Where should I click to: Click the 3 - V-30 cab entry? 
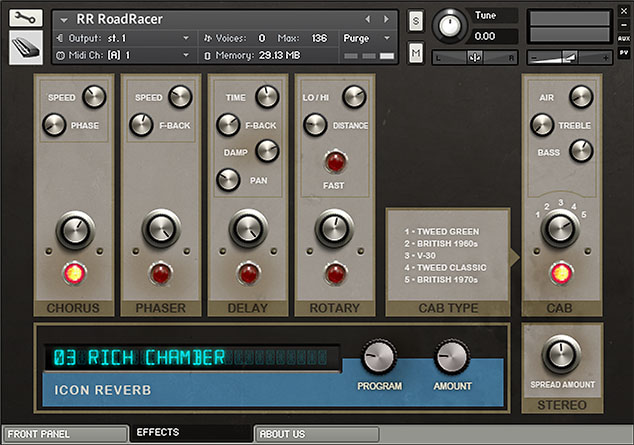click(420, 255)
